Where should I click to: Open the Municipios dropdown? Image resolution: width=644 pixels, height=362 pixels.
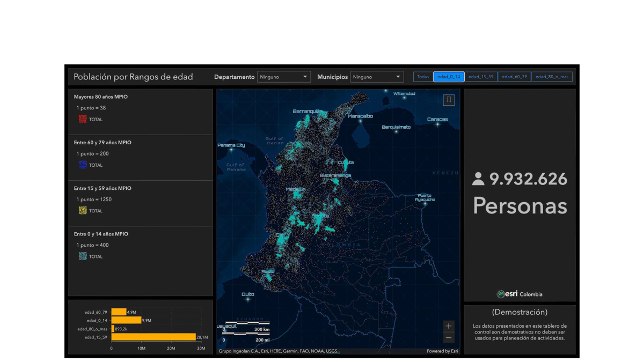(377, 77)
